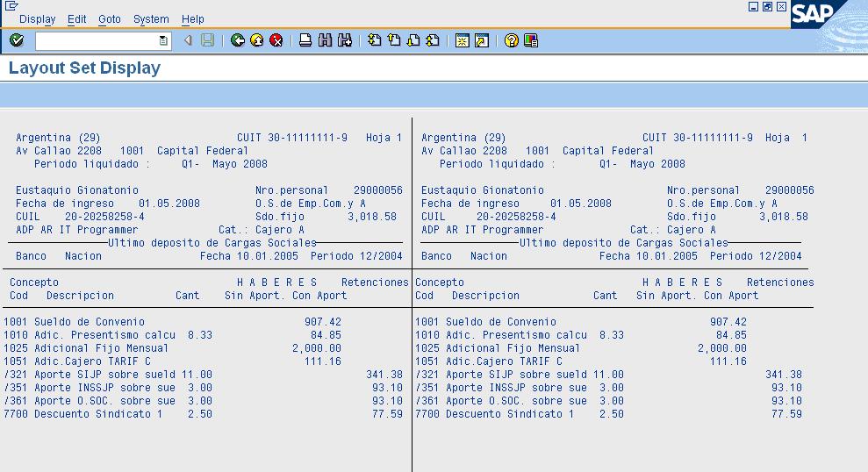Image resolution: width=868 pixels, height=472 pixels.
Task: Click the Customize Local Layout icon
Action: (x=531, y=40)
